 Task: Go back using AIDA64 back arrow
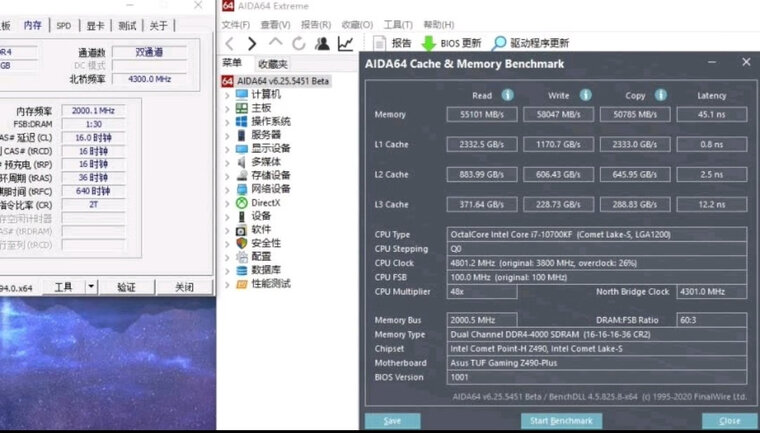tap(230, 44)
